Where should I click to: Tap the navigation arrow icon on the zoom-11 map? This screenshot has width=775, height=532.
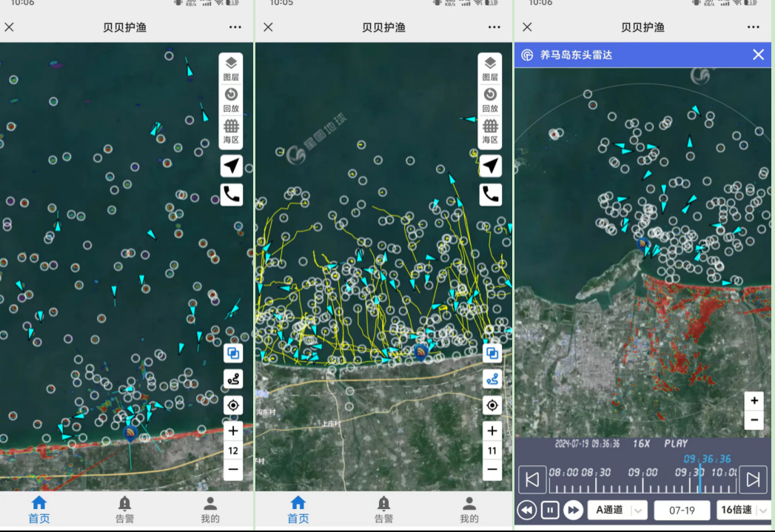(x=490, y=165)
